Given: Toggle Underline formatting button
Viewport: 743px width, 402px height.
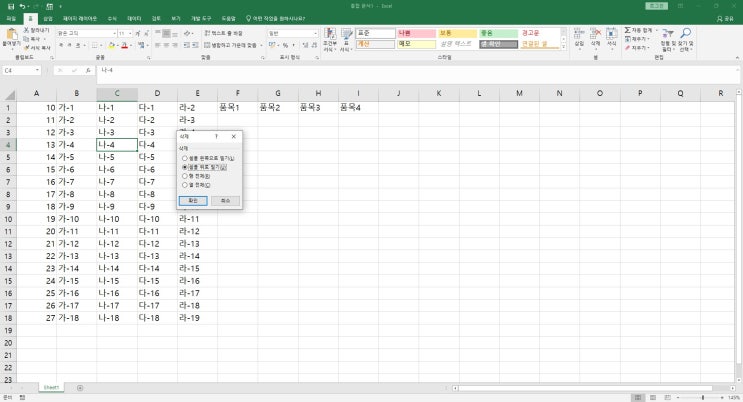Looking at the screenshot, I should [x=77, y=46].
